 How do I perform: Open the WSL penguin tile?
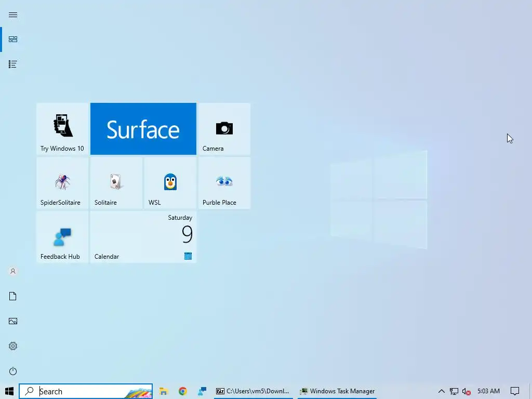point(170,183)
